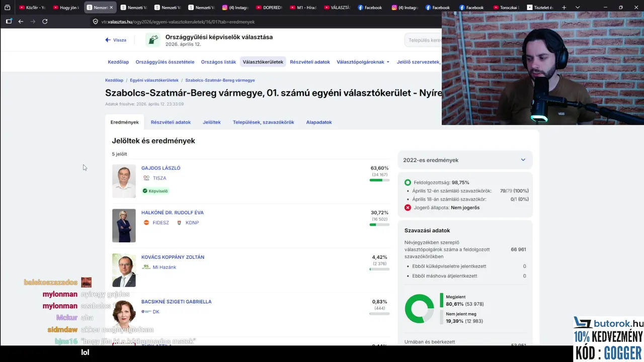The image size is (644, 362).
Task: Open the browser sidebar panel icon
Action: 9,22
